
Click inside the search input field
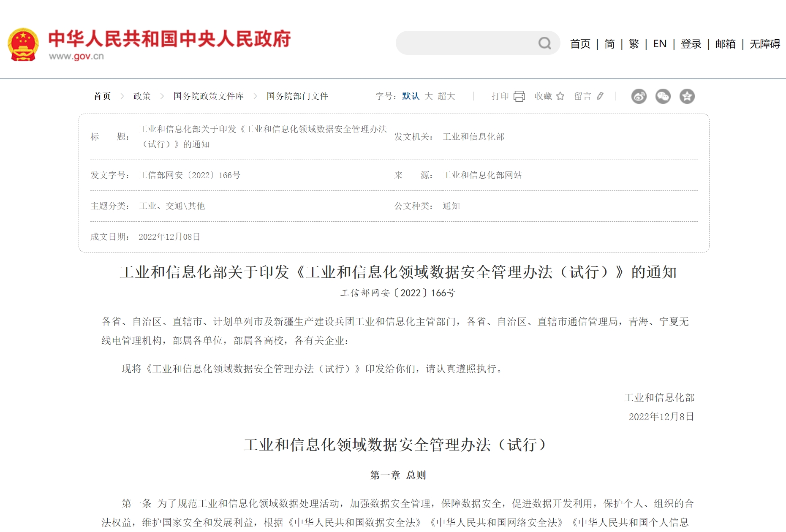[465, 43]
